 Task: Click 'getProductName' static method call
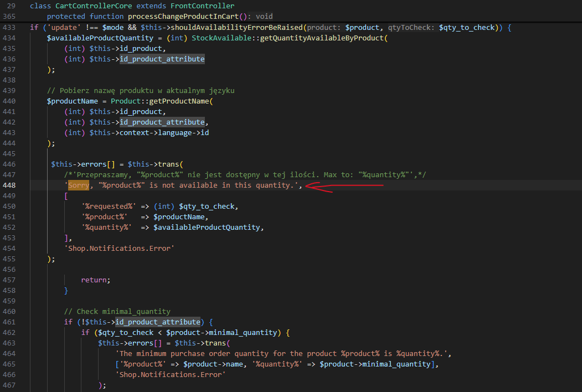point(179,101)
